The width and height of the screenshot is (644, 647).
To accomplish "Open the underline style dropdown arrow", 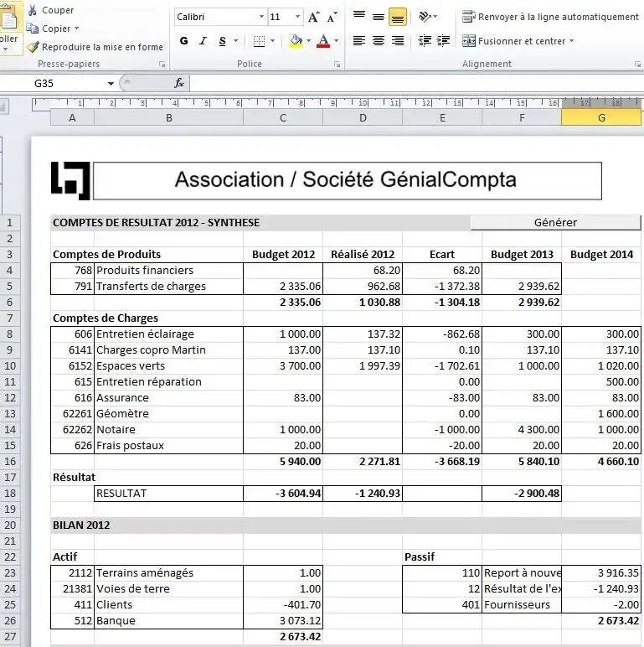I will 236,41.
